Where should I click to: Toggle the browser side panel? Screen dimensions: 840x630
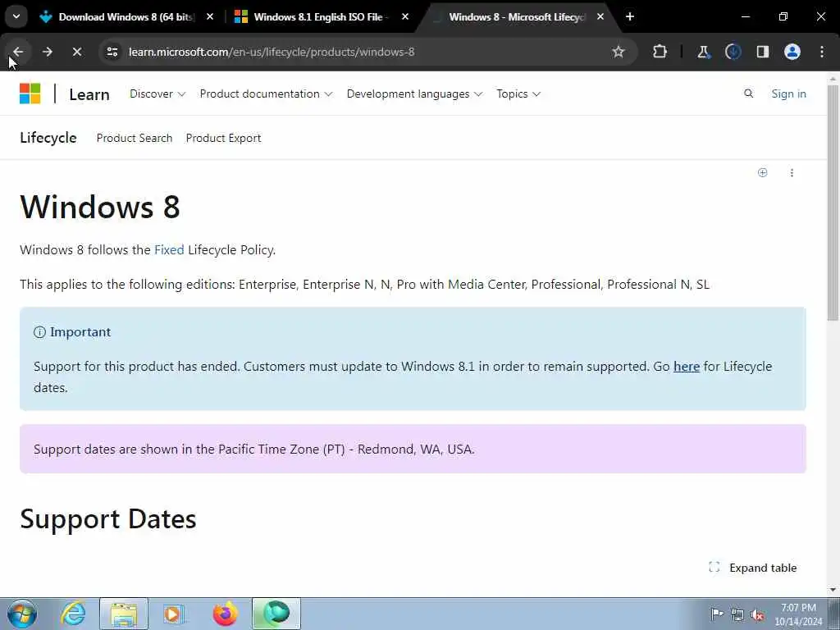762,52
